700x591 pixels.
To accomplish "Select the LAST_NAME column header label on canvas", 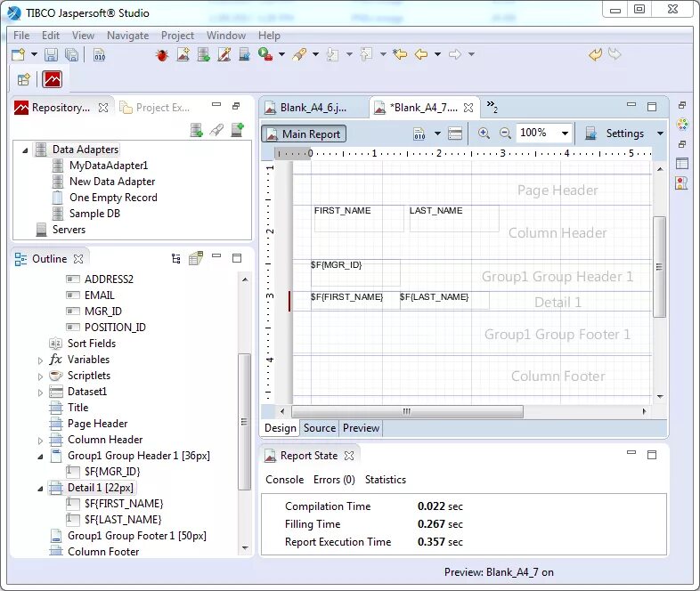I will pyautogui.click(x=454, y=218).
